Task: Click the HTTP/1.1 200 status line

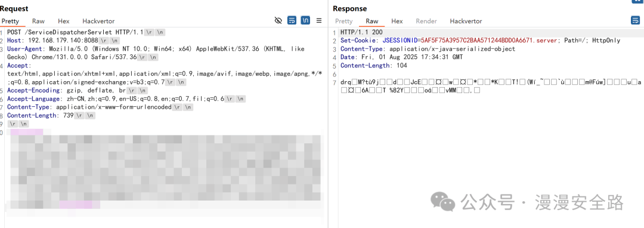Action: 362,32
